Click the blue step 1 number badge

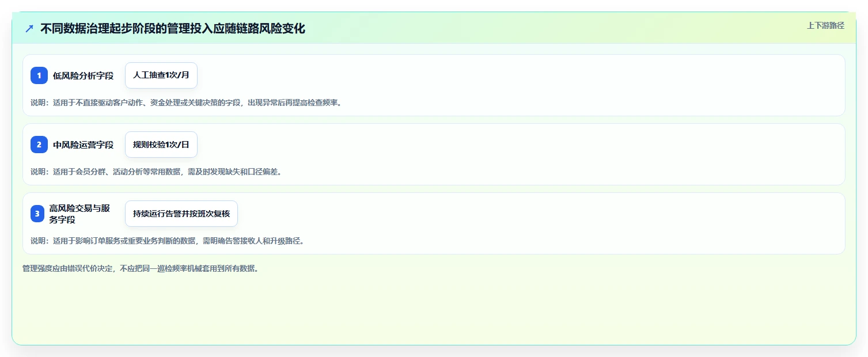[39, 75]
